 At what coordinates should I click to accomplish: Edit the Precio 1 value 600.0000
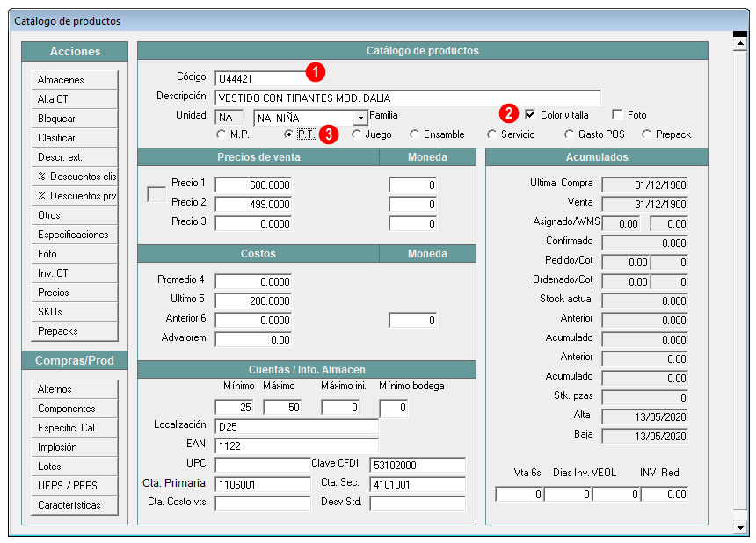(x=253, y=185)
